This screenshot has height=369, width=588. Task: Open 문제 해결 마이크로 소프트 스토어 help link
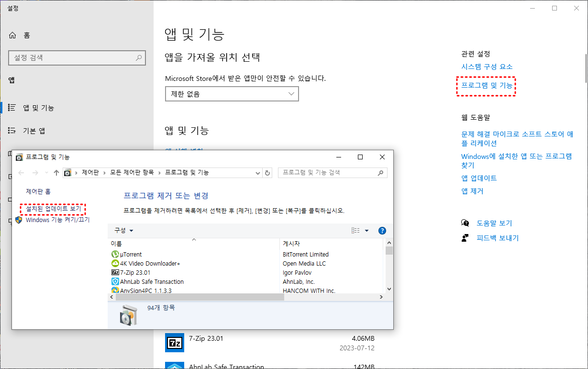517,139
